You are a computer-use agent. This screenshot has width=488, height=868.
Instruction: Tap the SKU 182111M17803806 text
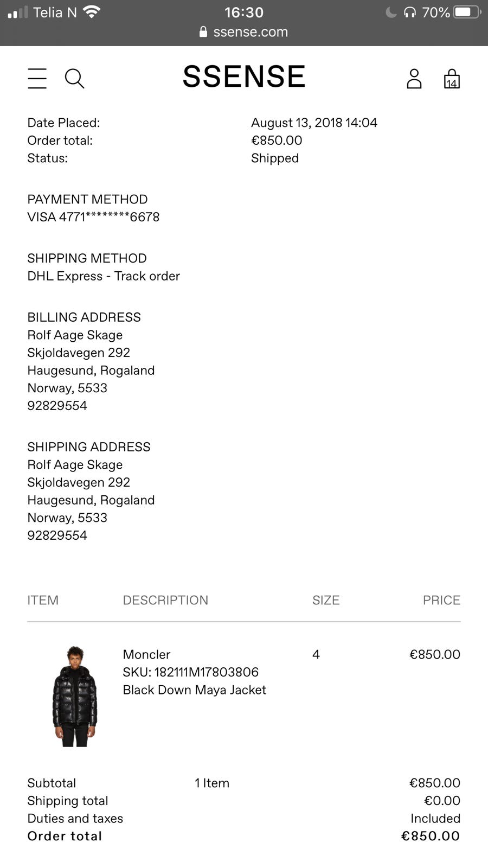pyautogui.click(x=190, y=672)
